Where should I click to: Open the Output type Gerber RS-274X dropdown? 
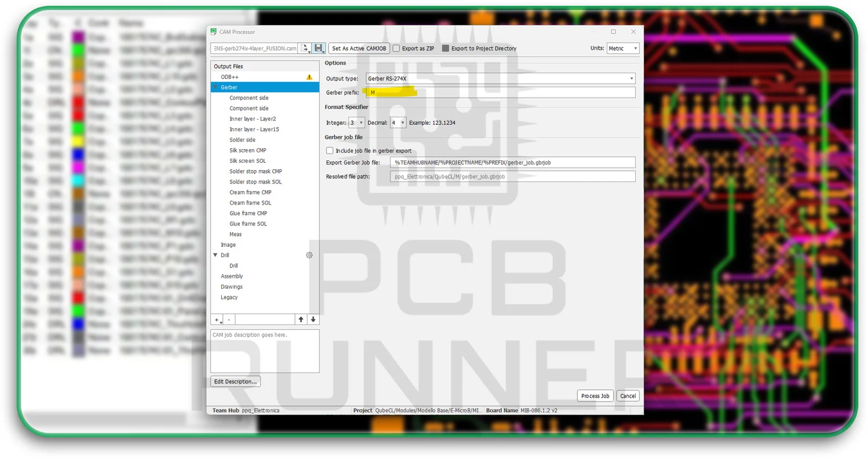[501, 79]
